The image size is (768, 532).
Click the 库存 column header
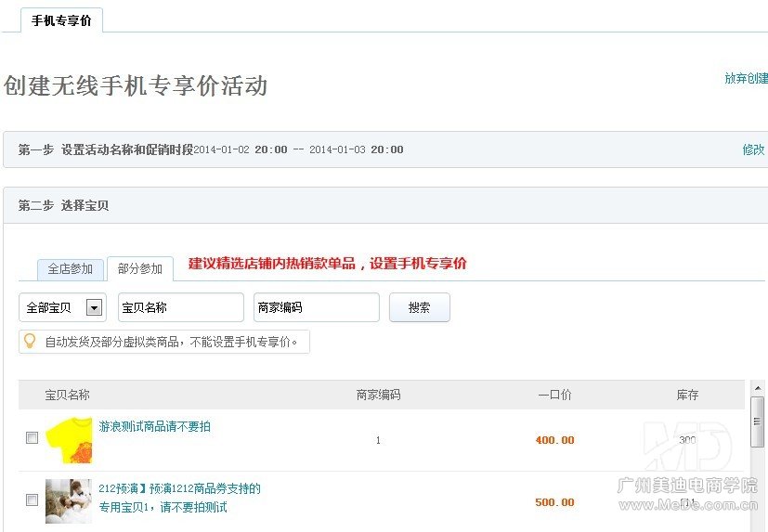click(x=687, y=395)
